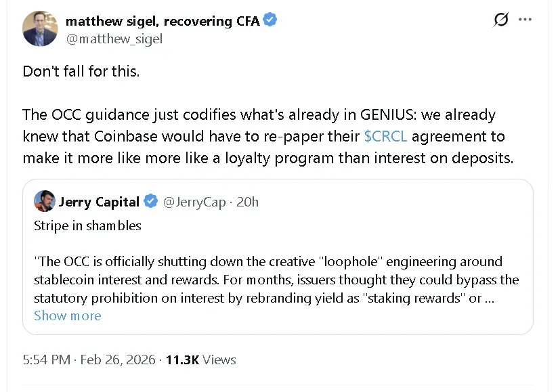Click the 20h timestamp on quoted post
The image size is (558, 392).
pos(246,202)
